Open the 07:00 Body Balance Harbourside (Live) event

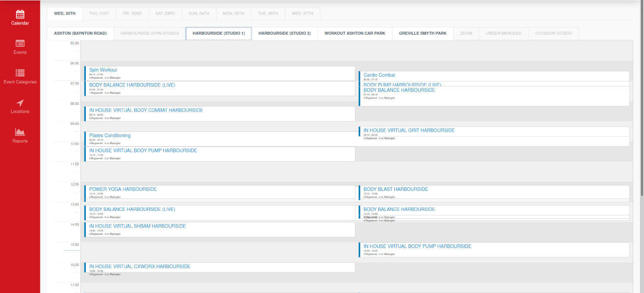pyautogui.click(x=219, y=89)
